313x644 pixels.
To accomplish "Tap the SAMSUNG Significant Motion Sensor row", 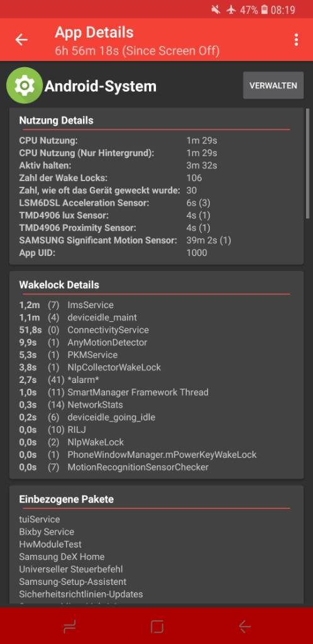I will click(x=156, y=240).
